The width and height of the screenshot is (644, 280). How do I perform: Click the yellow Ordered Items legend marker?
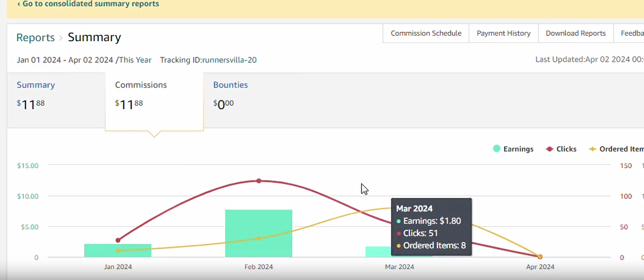click(x=593, y=149)
